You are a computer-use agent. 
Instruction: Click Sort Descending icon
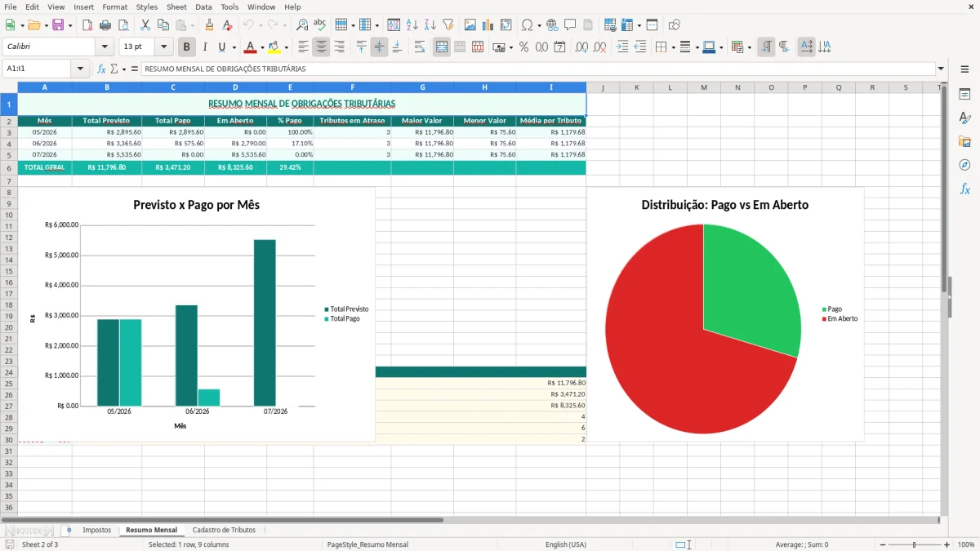click(x=430, y=25)
